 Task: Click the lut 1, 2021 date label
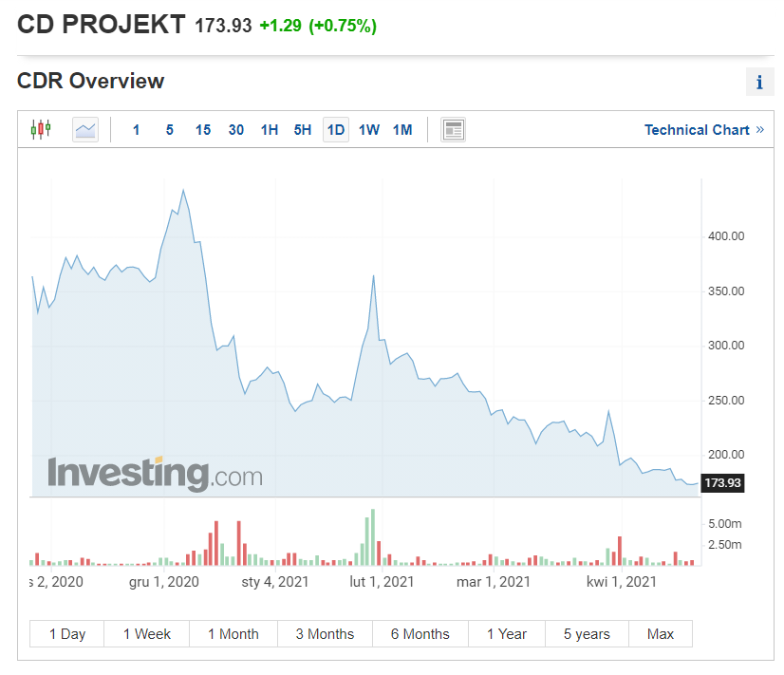382,582
